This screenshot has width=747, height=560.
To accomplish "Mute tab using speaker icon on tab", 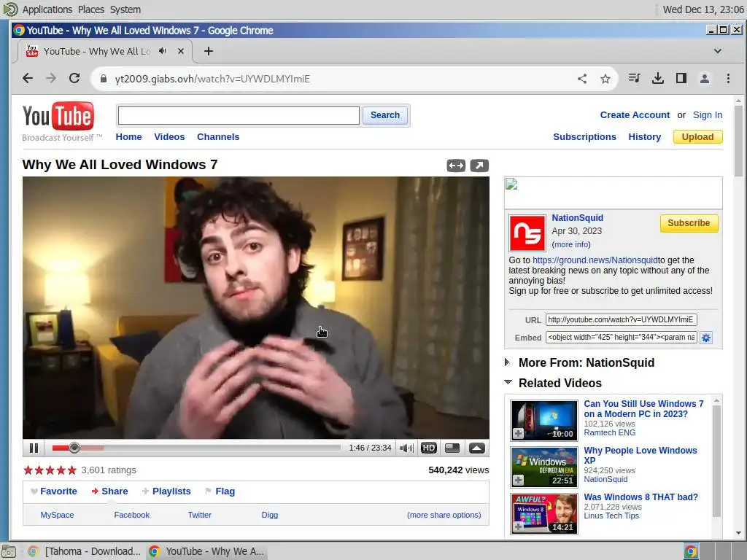I will tap(163, 51).
